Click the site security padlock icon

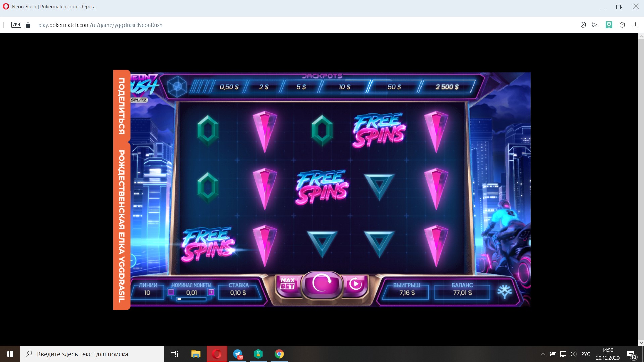[28, 25]
